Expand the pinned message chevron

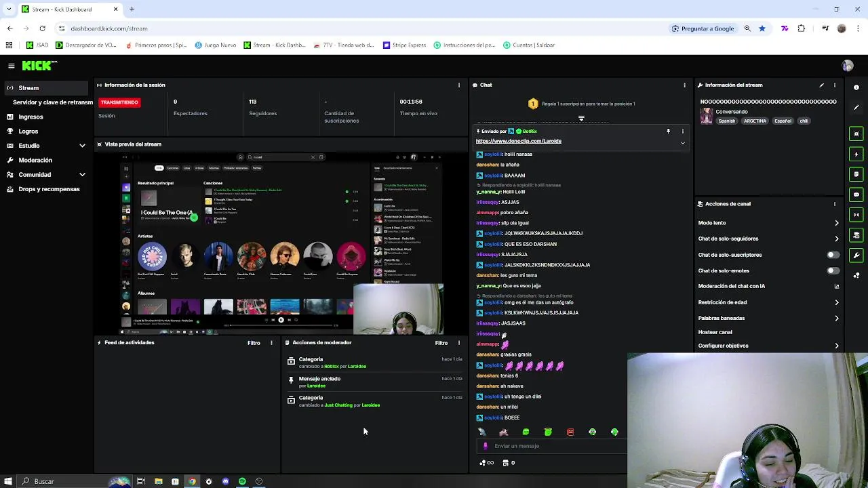pos(683,143)
